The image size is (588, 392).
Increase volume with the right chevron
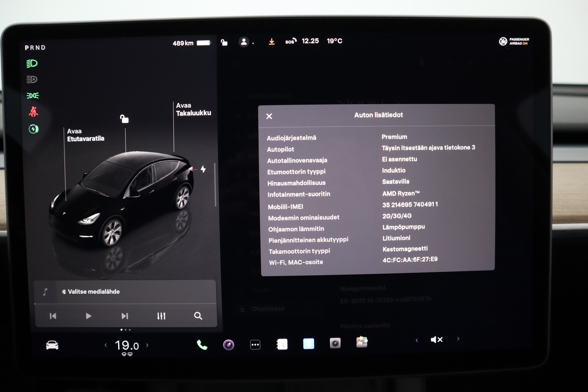point(458,340)
